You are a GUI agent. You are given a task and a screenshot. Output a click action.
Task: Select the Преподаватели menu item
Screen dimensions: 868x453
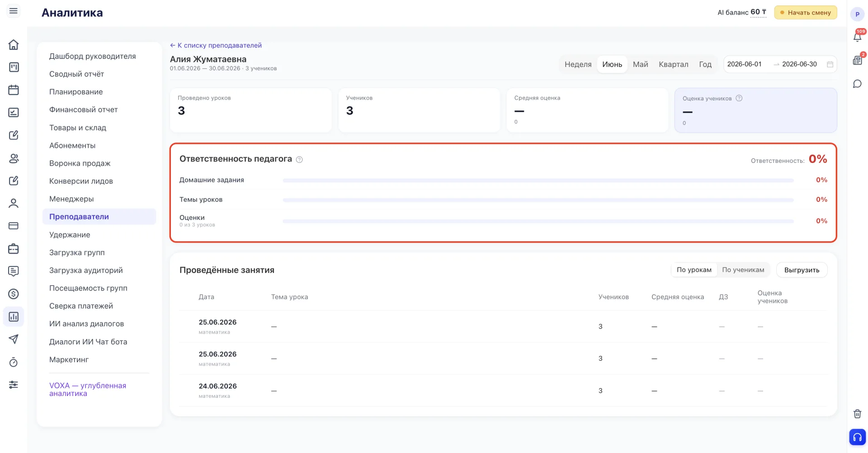(x=99, y=217)
